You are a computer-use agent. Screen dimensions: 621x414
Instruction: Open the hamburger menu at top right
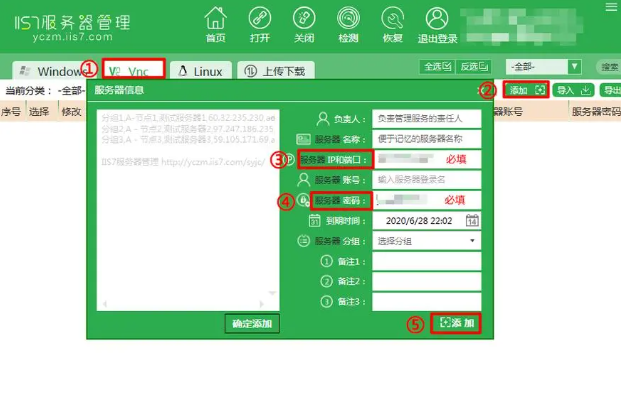(611, 7)
